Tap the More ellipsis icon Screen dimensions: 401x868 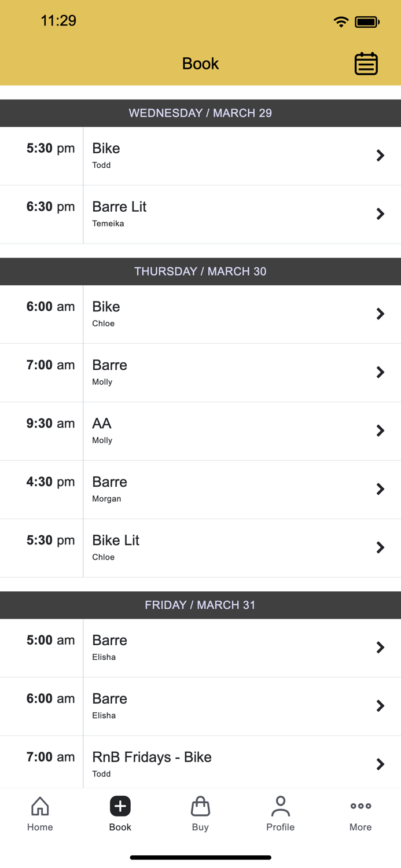point(360,812)
